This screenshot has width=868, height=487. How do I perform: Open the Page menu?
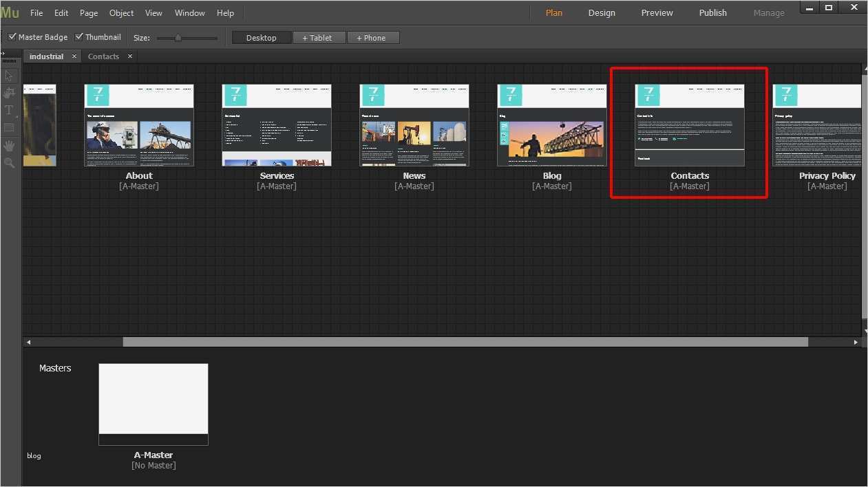[x=89, y=13]
